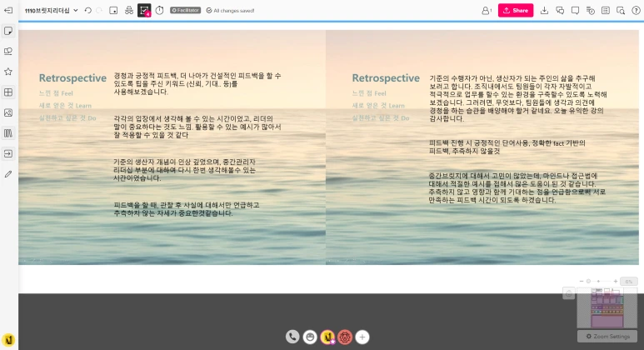Select the text starting '기준의 수행자가 아닌'

518,98
